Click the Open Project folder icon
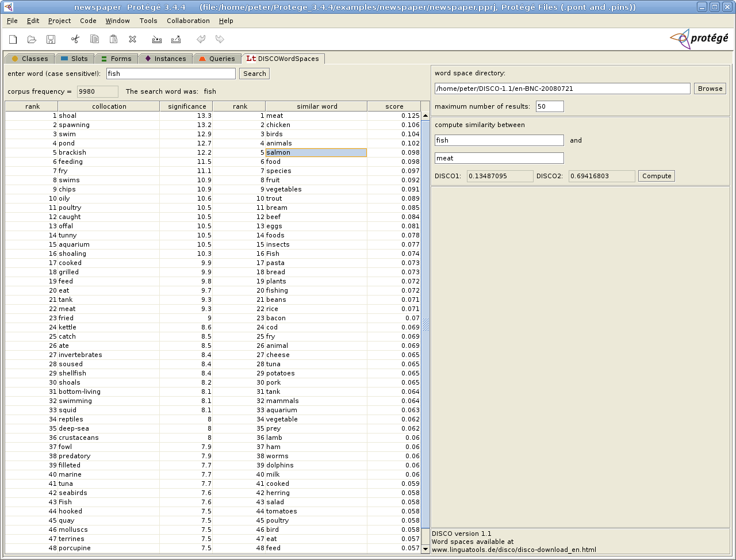This screenshot has width=736, height=560. [x=32, y=39]
